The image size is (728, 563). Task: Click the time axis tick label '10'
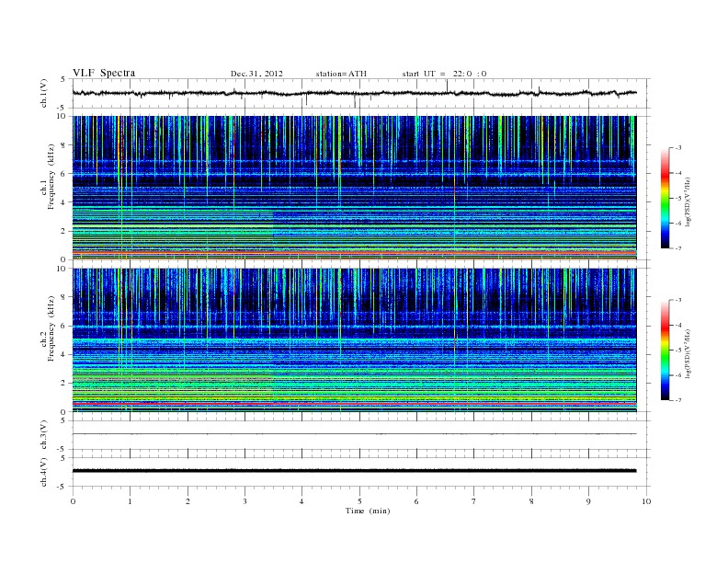coord(646,501)
